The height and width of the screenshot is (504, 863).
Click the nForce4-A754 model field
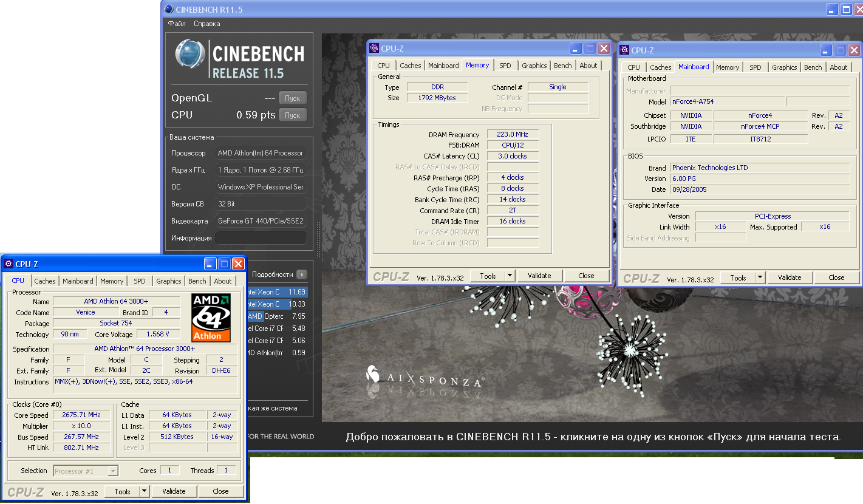coord(727,101)
